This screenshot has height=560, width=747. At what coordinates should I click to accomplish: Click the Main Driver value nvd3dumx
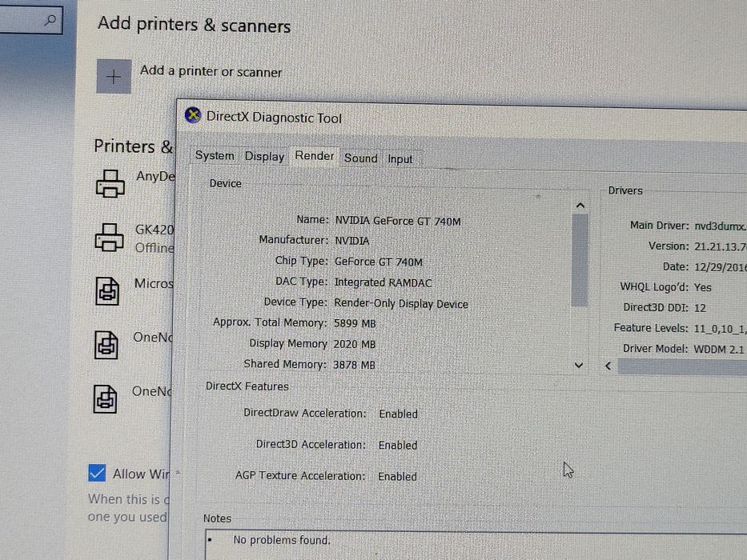pyautogui.click(x=721, y=226)
